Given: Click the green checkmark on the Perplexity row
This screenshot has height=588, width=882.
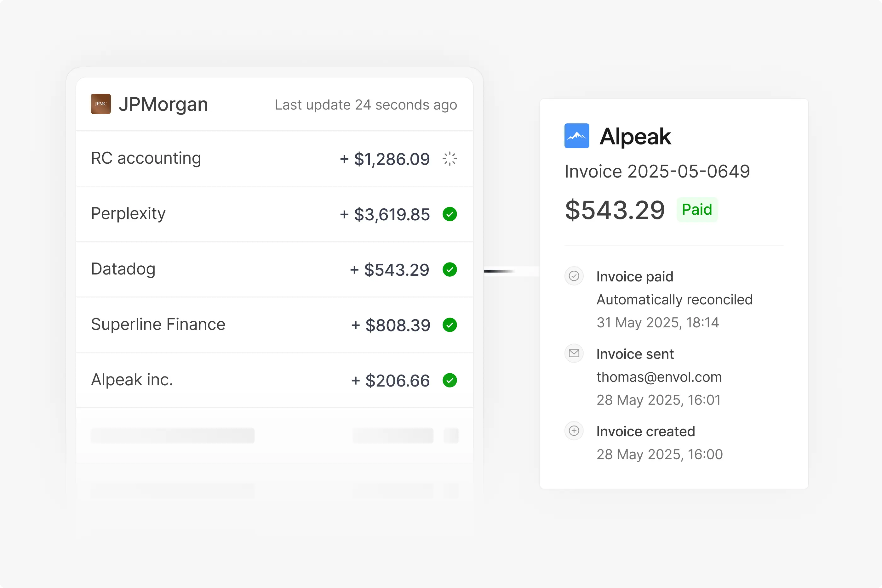Looking at the screenshot, I should (450, 214).
